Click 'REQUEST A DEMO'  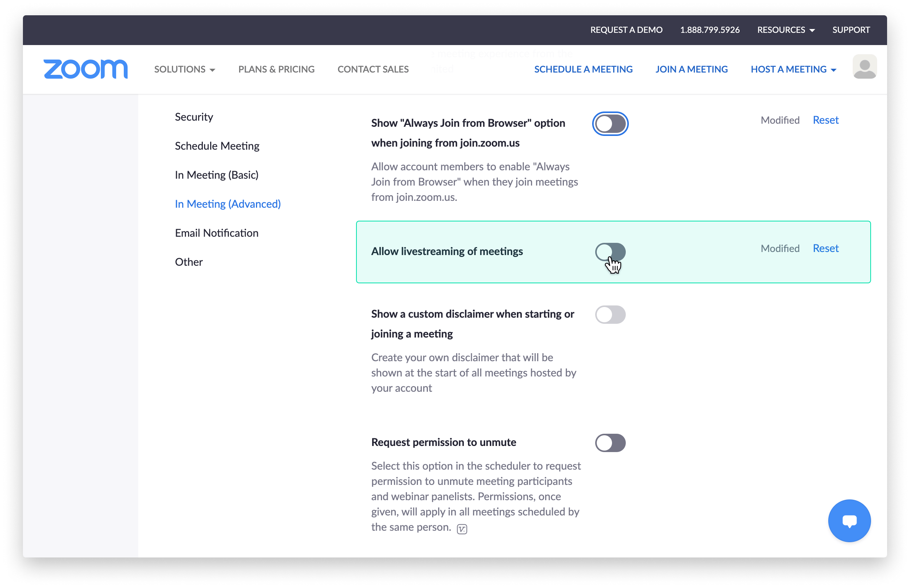click(627, 30)
